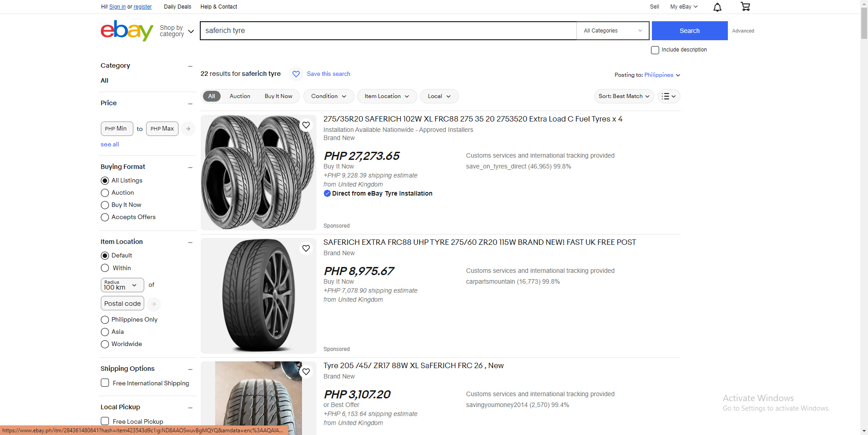
Task: Collapse the Item Location section
Action: [190, 242]
